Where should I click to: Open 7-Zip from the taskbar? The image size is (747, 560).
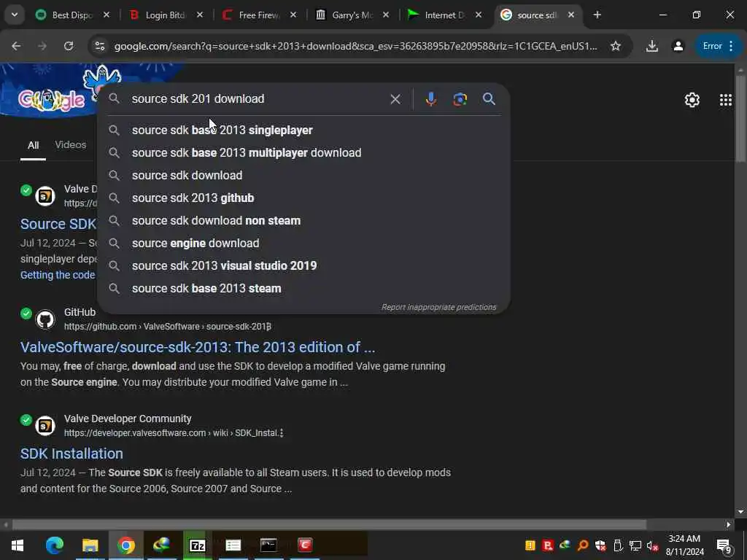pos(197,545)
